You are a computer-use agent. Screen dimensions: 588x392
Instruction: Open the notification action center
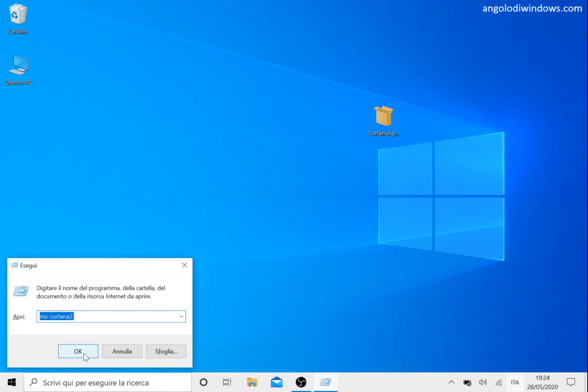click(571, 382)
